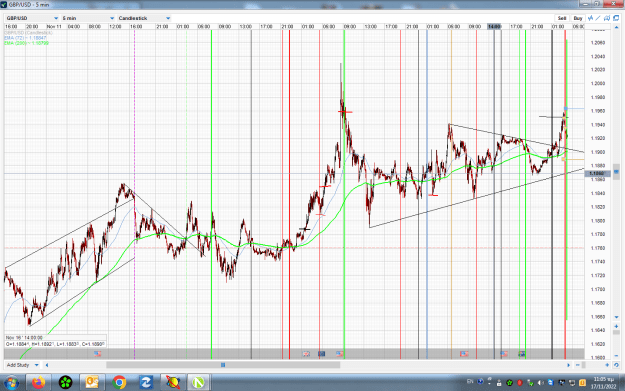The image size is (625, 391).
Task: Click the dark blue EU event flag icon
Action: coord(321,354)
